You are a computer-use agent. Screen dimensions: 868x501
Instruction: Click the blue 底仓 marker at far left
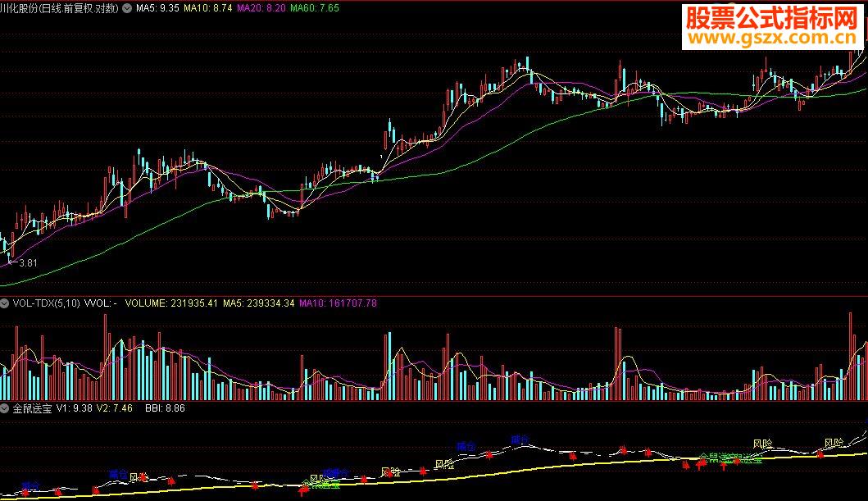(31, 486)
